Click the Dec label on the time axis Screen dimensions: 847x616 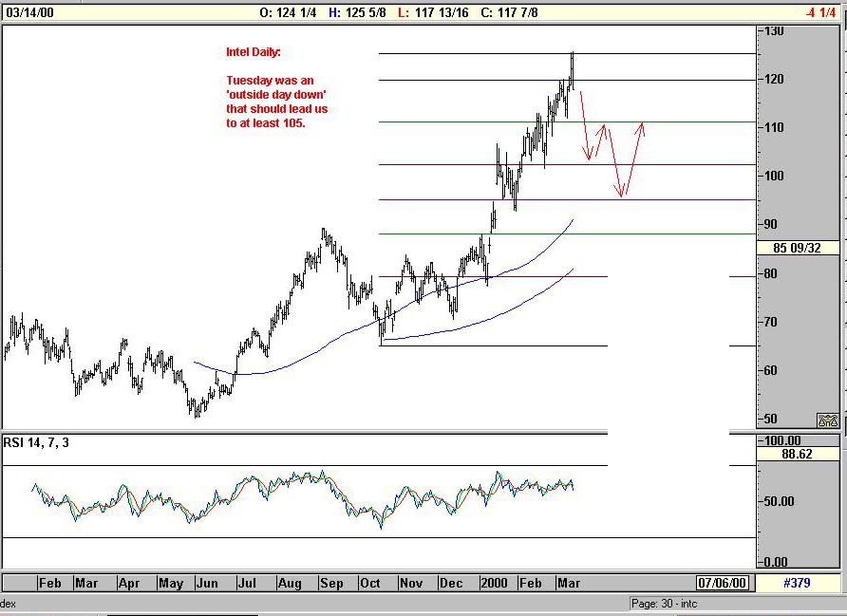450,583
